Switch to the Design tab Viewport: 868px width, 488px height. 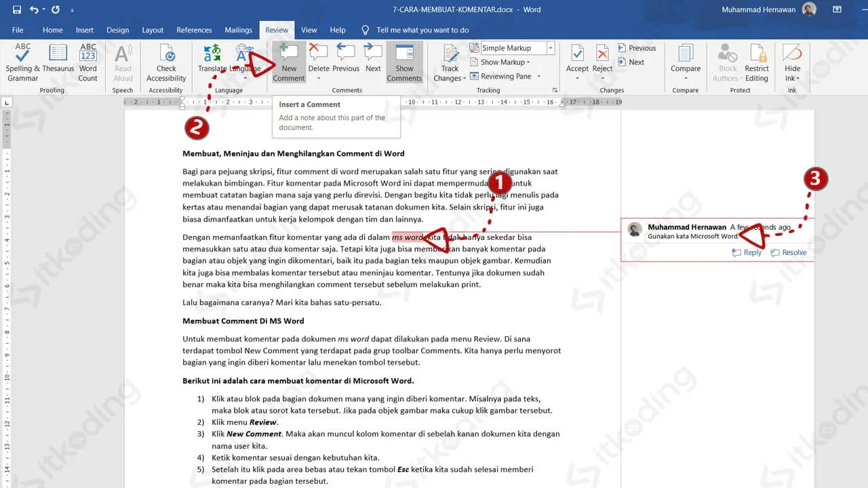117,30
